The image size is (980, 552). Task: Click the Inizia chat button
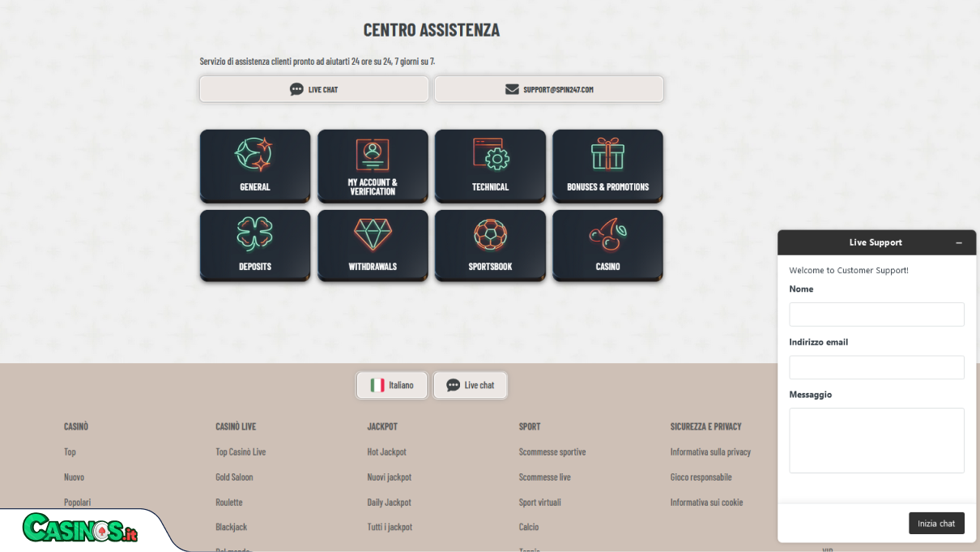(936, 523)
